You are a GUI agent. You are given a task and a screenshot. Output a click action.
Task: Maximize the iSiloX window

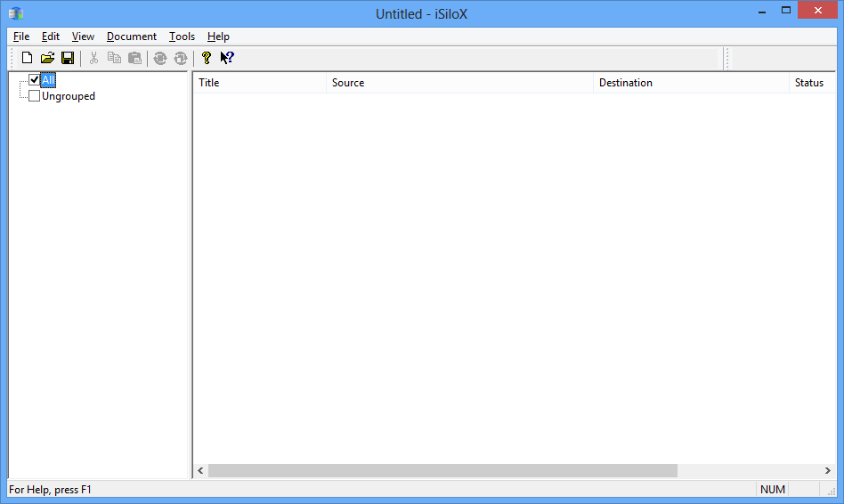[x=786, y=11]
